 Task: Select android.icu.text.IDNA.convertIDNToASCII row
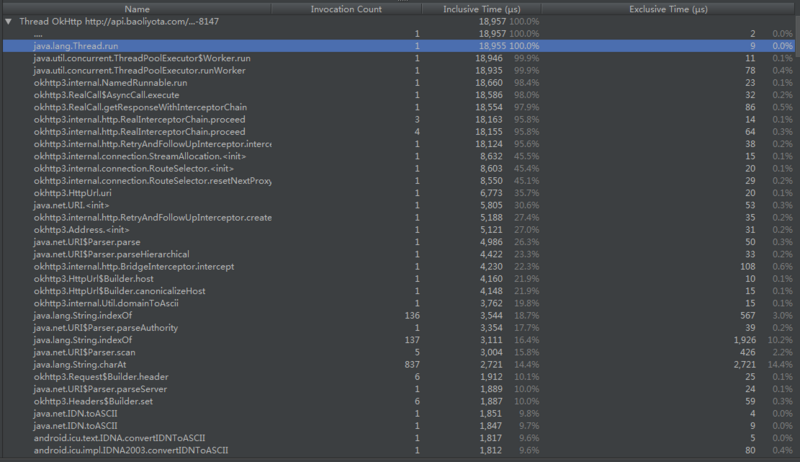(398, 438)
